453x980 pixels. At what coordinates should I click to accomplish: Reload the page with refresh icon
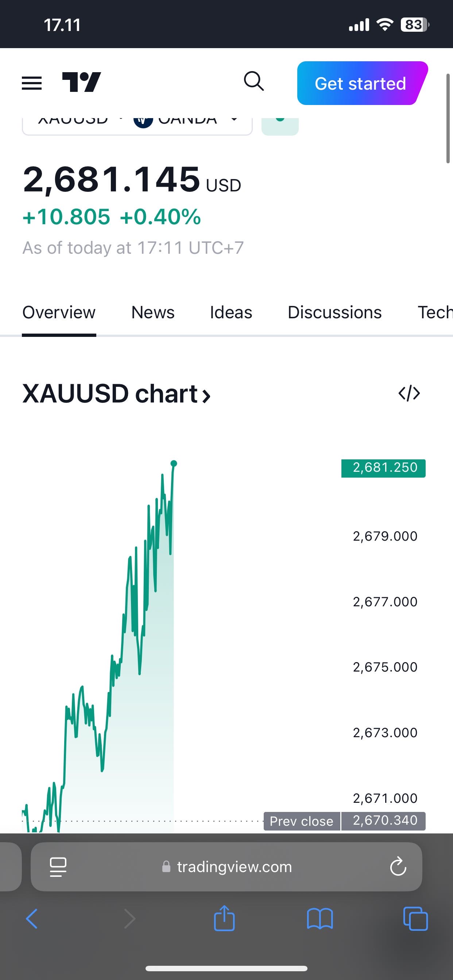[398, 867]
